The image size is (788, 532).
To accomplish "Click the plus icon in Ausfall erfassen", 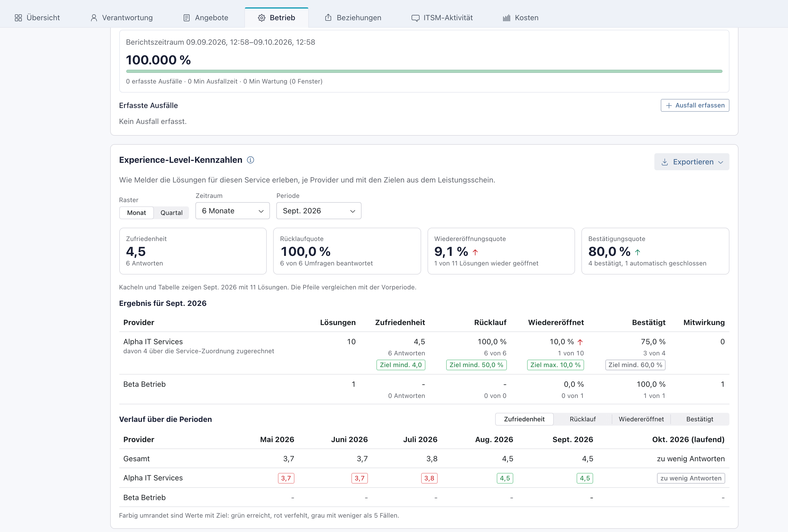I will [x=669, y=105].
